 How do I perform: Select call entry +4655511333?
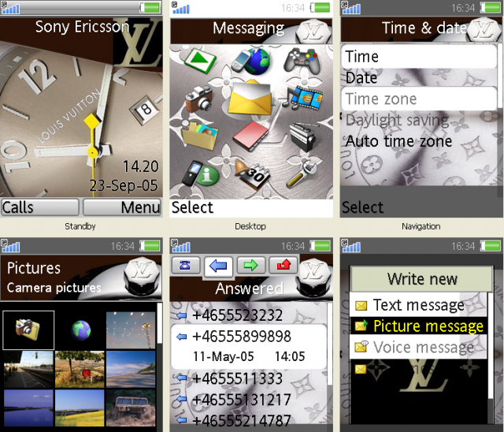tap(248, 378)
